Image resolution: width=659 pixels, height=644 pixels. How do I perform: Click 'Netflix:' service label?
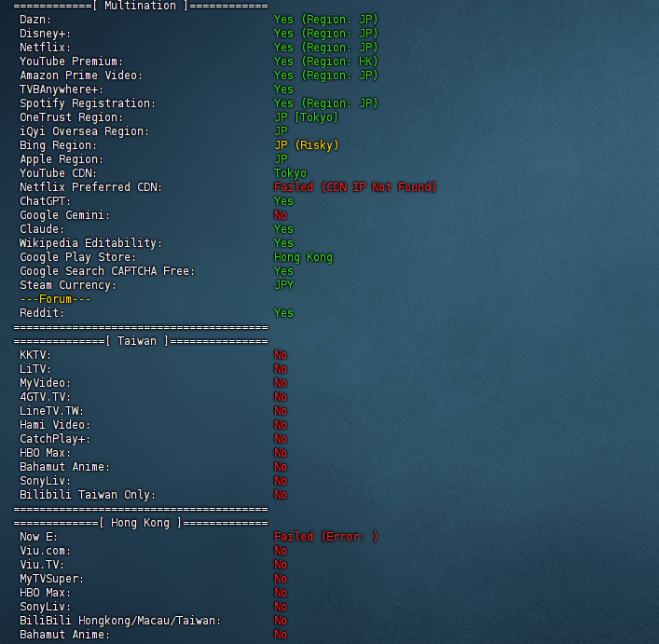pyautogui.click(x=45, y=48)
